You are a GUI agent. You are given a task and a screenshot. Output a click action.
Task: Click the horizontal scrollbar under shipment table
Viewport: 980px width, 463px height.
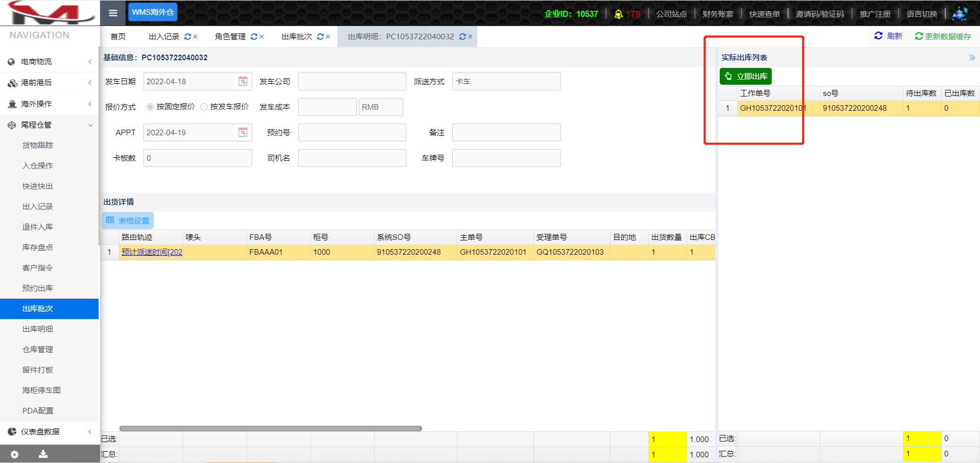[x=271, y=428]
